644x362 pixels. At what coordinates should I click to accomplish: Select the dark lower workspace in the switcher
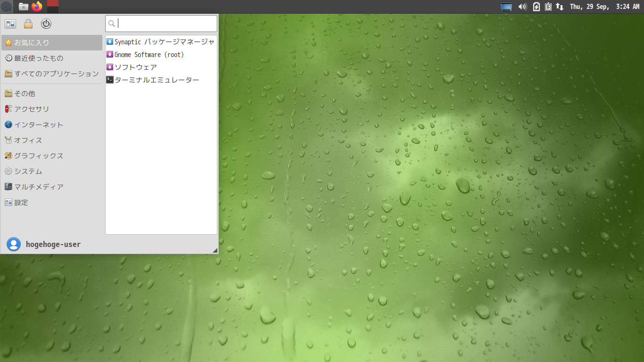point(53,10)
